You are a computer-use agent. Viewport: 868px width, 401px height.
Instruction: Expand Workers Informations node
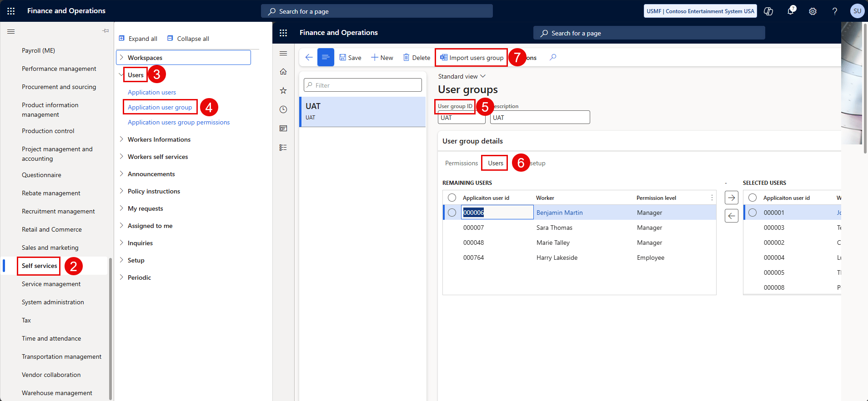pos(121,139)
